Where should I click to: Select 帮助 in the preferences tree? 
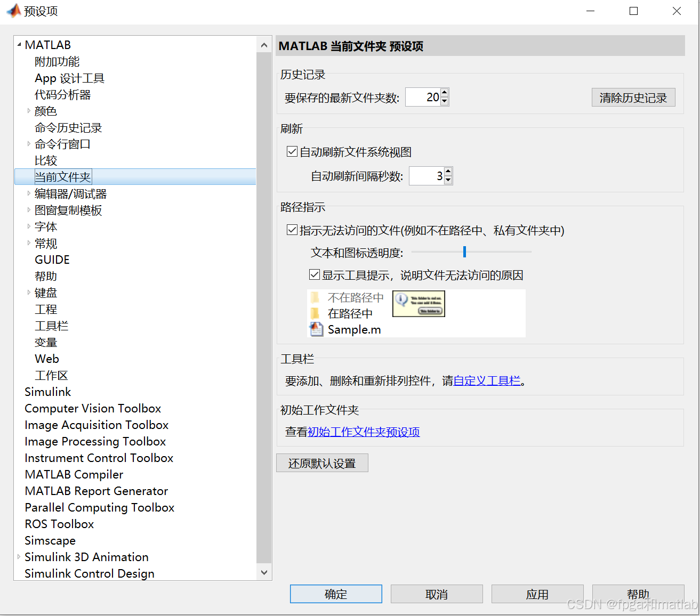point(46,276)
